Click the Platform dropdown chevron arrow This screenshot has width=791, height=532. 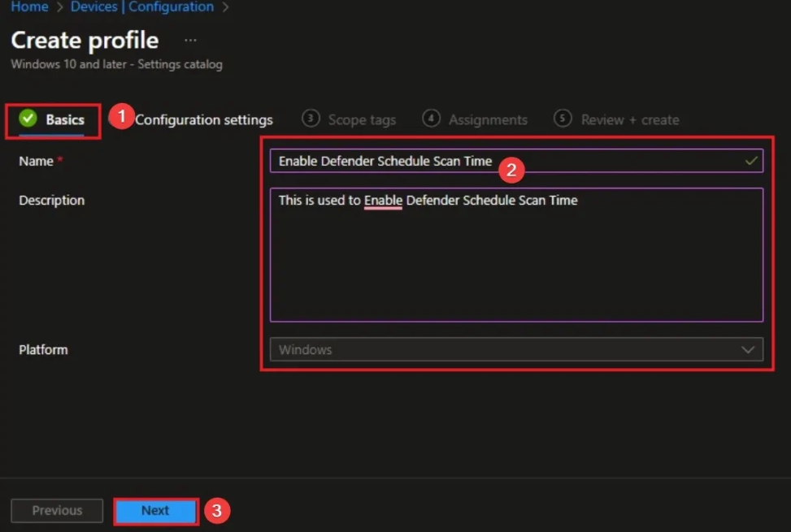coord(748,349)
